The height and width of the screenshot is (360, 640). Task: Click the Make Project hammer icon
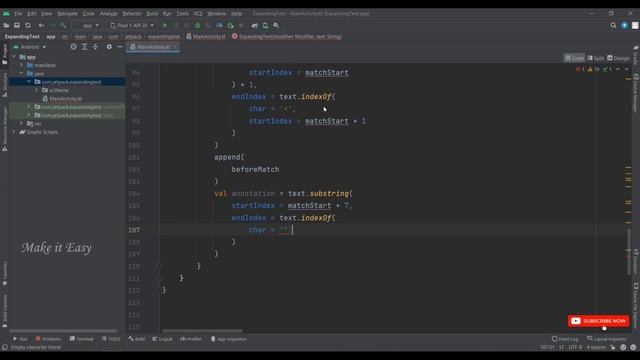coord(62,25)
